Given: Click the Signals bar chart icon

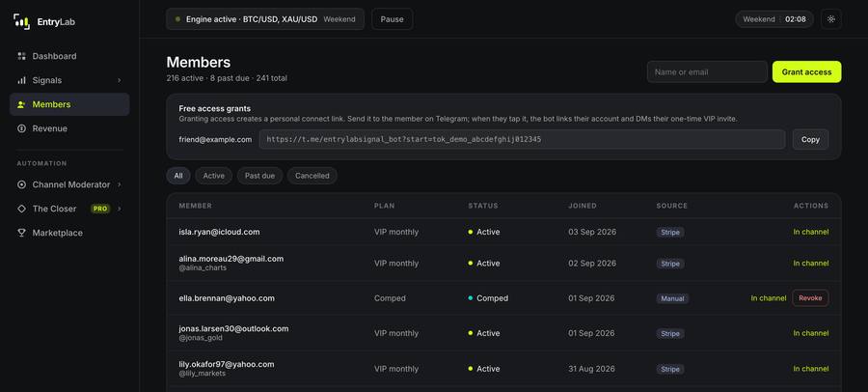Looking at the screenshot, I should (21, 80).
